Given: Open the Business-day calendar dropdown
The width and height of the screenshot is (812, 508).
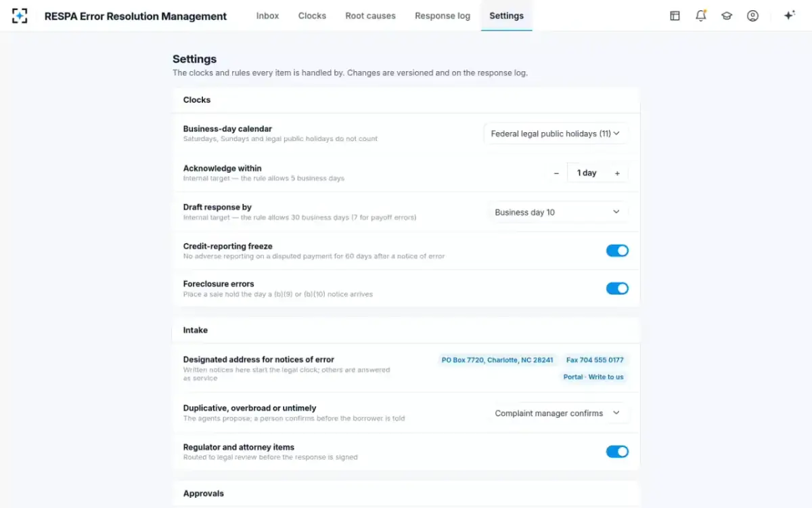Looking at the screenshot, I should click(x=556, y=134).
